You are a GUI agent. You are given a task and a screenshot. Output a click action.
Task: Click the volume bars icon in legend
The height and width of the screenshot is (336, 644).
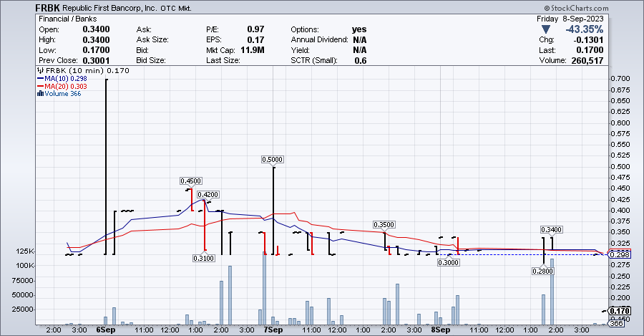pos(39,93)
